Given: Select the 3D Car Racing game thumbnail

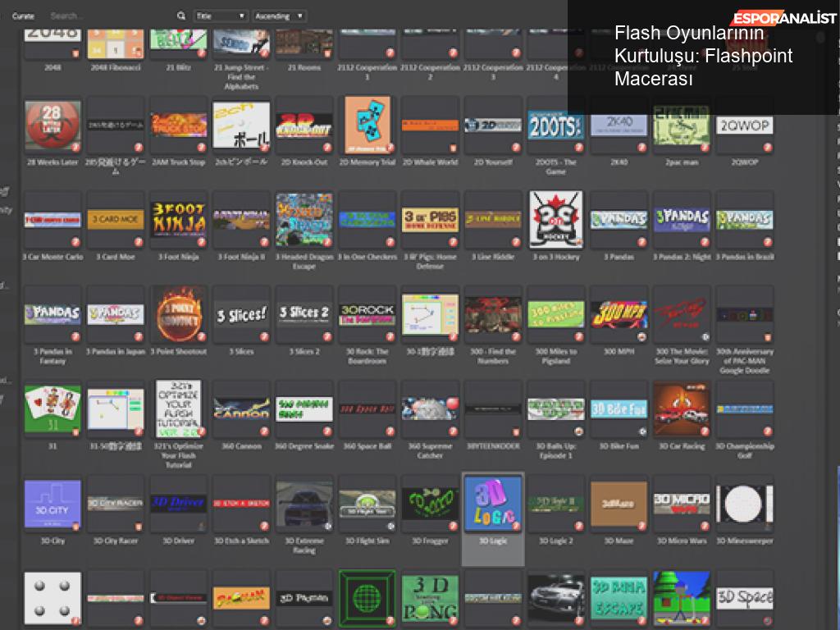Looking at the screenshot, I should [x=682, y=409].
